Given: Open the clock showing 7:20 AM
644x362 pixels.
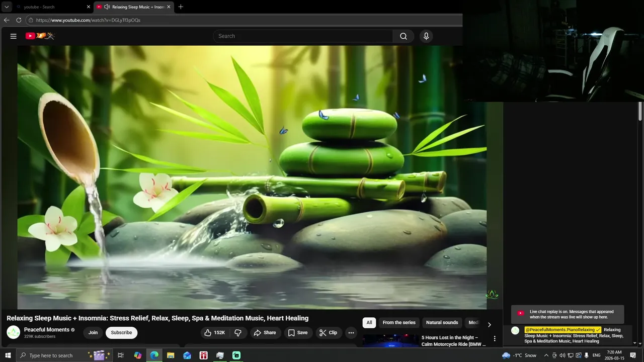Looking at the screenshot, I should coord(614,355).
